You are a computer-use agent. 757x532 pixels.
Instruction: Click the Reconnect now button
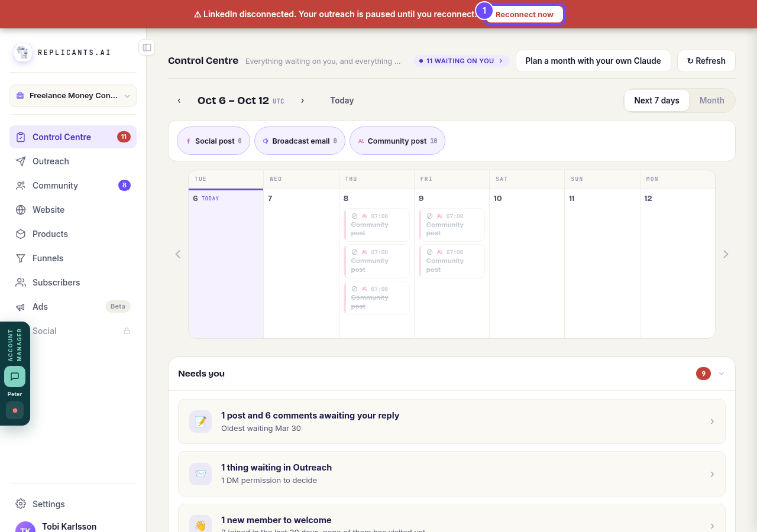pyautogui.click(x=525, y=14)
